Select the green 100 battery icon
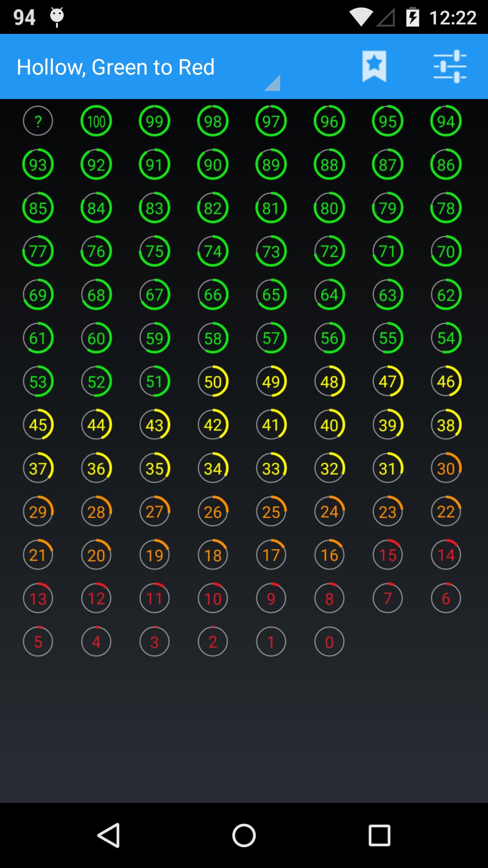The width and height of the screenshot is (488, 868). pyautogui.click(x=96, y=121)
